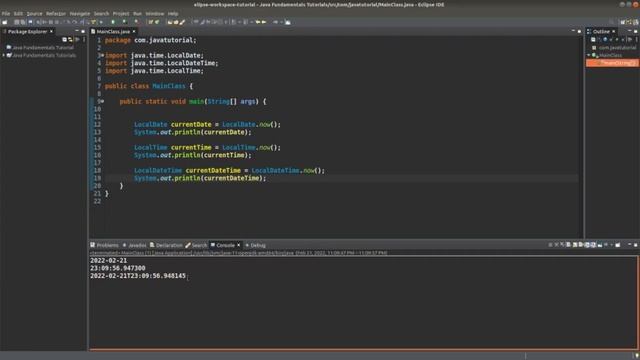Switch to the Problems tab

click(x=104, y=245)
